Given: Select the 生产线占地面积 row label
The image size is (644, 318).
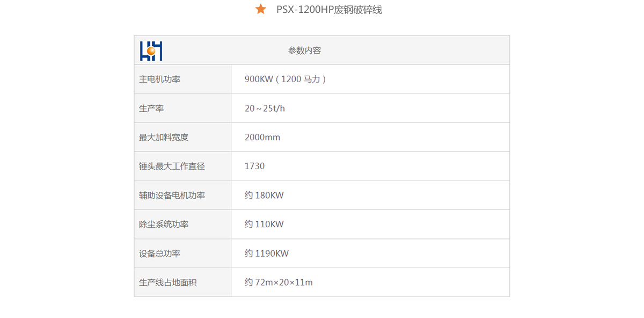Looking at the screenshot, I should pos(167,283).
